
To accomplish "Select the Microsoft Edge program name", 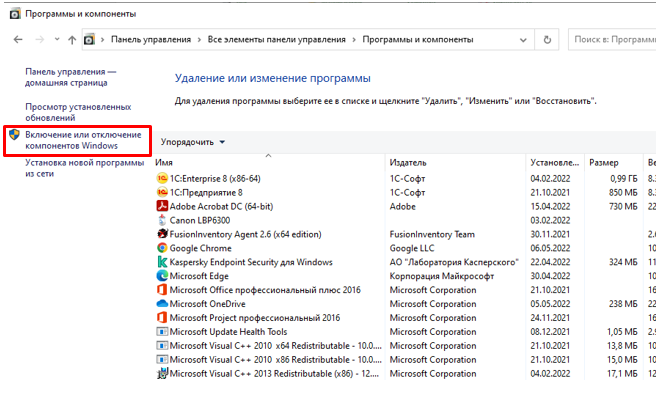I will coord(199,276).
